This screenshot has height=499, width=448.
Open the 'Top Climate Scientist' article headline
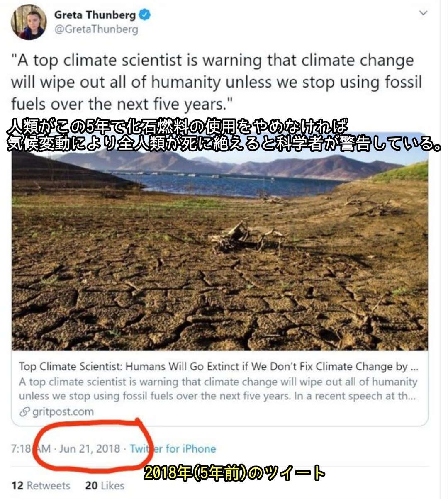tap(219, 367)
